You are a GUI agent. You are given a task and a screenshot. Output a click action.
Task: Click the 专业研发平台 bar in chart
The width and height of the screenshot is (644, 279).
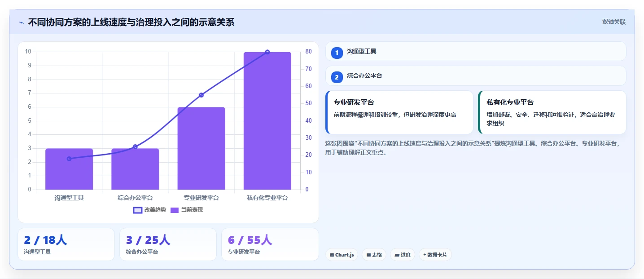click(201, 148)
